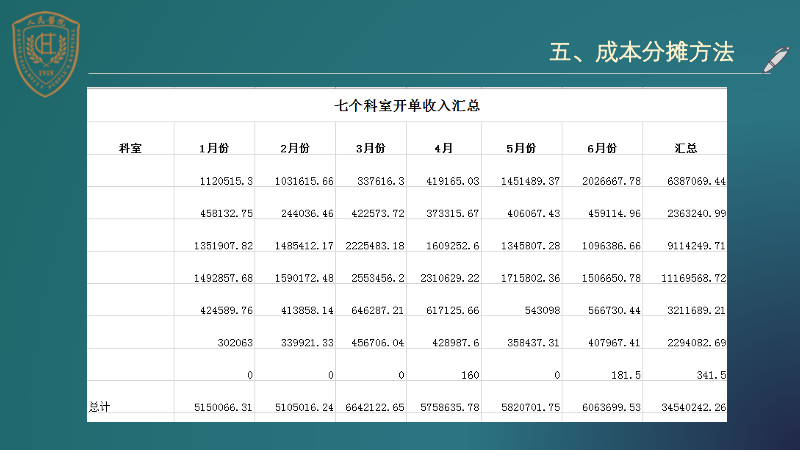This screenshot has width=800, height=450.
Task: Select cell value 2553456.2
Action: (378, 278)
